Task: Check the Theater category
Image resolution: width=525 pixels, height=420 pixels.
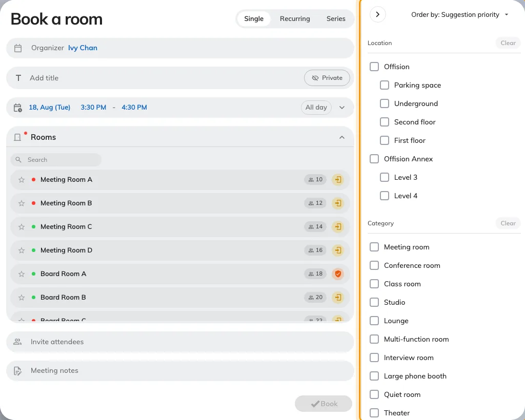Action: [x=374, y=413]
